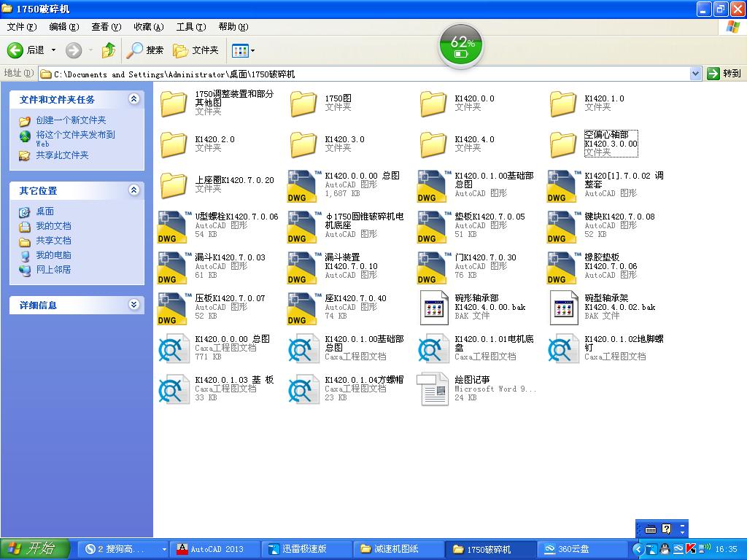Image resolution: width=747 pixels, height=560 pixels.
Task: Select the K1420.0.0.00 总图 DWG file icon
Action: (303, 186)
